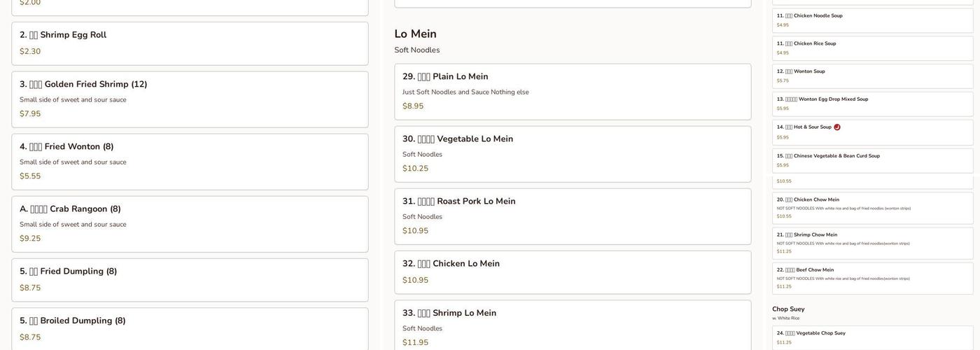This screenshot has width=980, height=350.
Task: Click the Lo Mein section heading
Action: coord(415,34)
